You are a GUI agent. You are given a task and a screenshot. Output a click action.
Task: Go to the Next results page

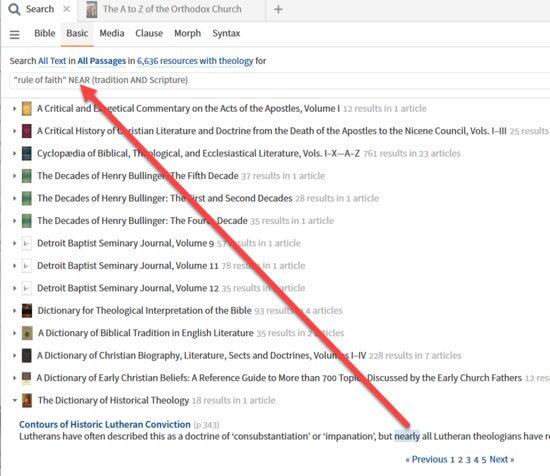pyautogui.click(x=502, y=460)
